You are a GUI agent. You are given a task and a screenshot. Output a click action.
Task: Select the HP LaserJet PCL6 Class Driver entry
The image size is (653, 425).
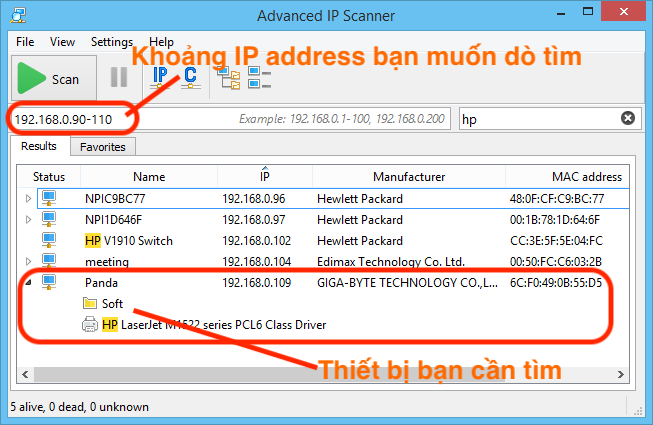coord(214,325)
